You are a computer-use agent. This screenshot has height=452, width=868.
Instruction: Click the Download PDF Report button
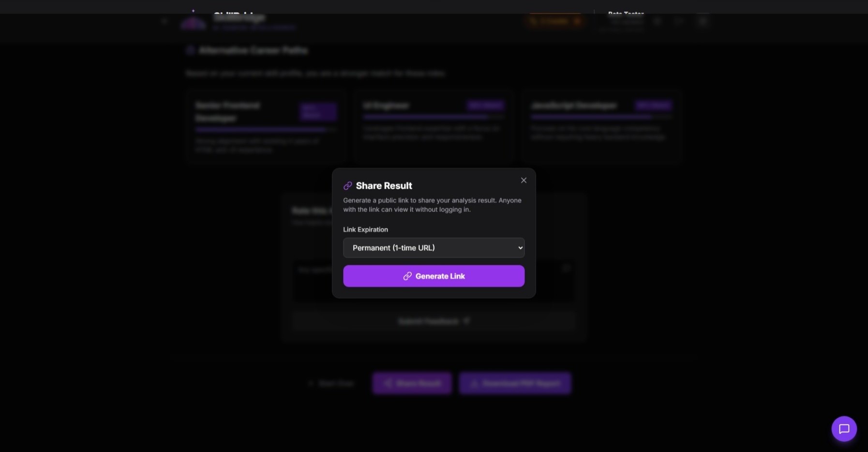click(x=515, y=383)
